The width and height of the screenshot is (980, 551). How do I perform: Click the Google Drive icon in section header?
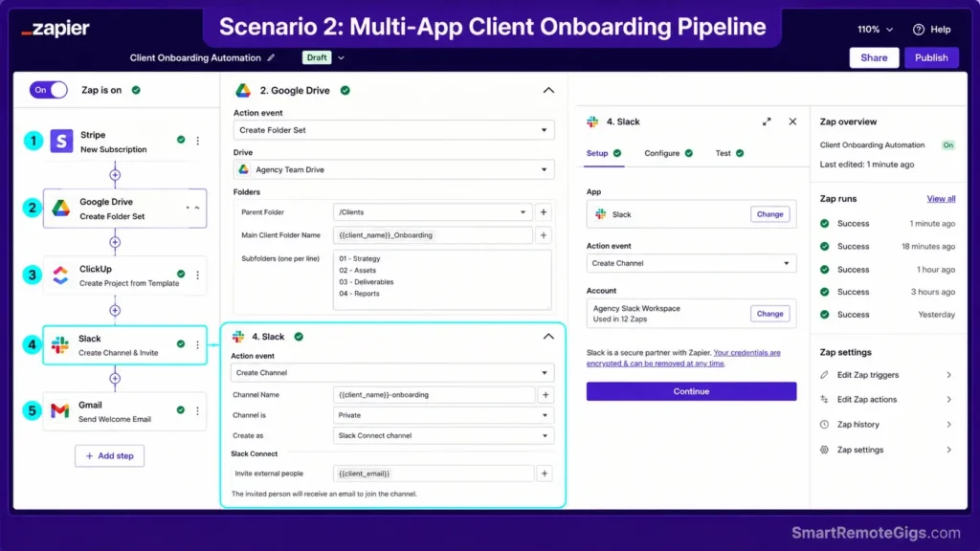click(243, 91)
